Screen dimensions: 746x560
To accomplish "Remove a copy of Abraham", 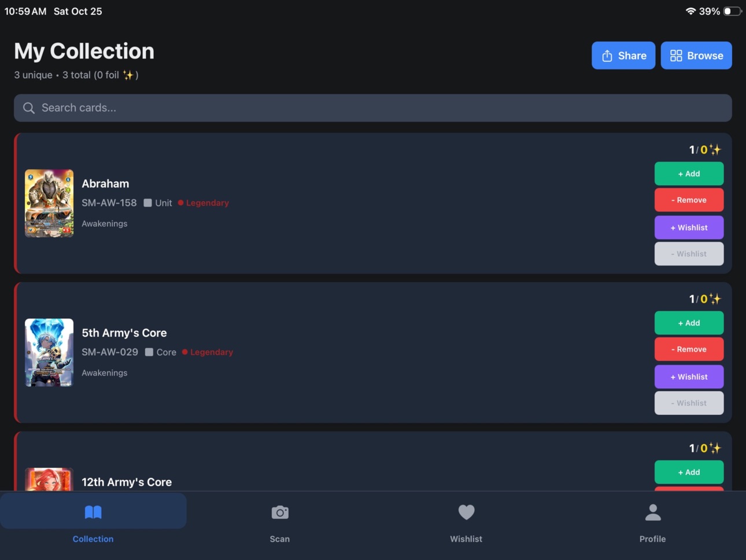I will pyautogui.click(x=689, y=200).
